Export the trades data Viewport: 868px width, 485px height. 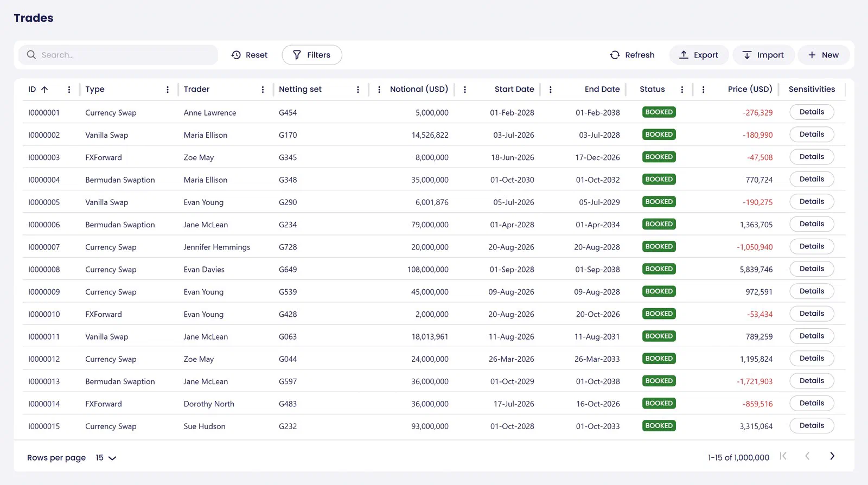699,55
